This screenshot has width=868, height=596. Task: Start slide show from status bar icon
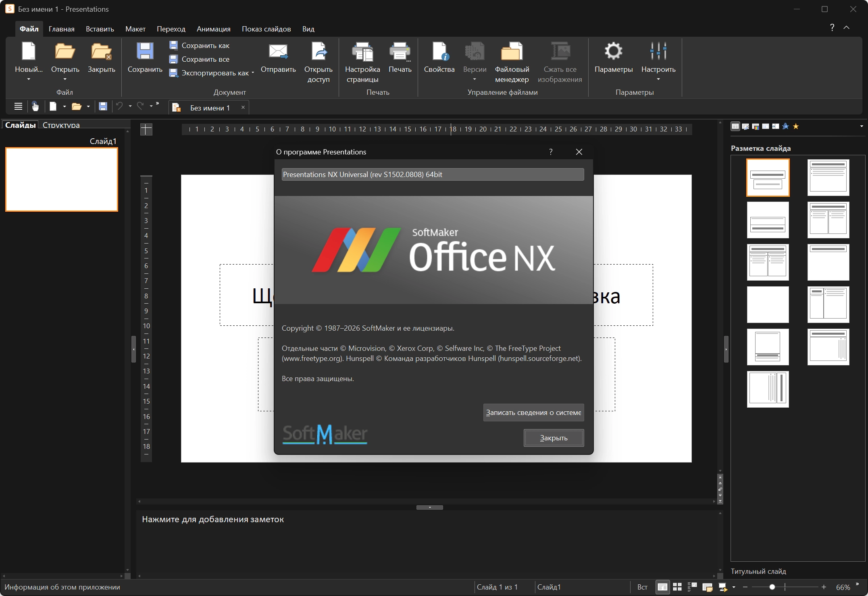click(723, 588)
